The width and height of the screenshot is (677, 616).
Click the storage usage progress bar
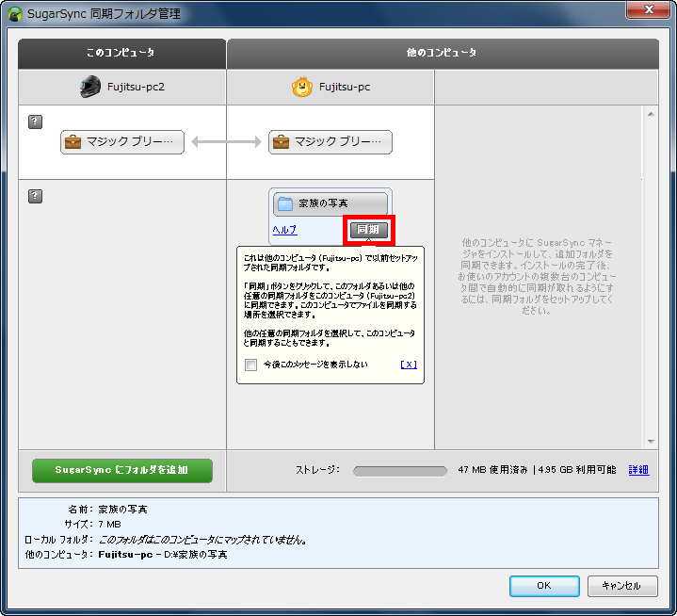(x=400, y=471)
